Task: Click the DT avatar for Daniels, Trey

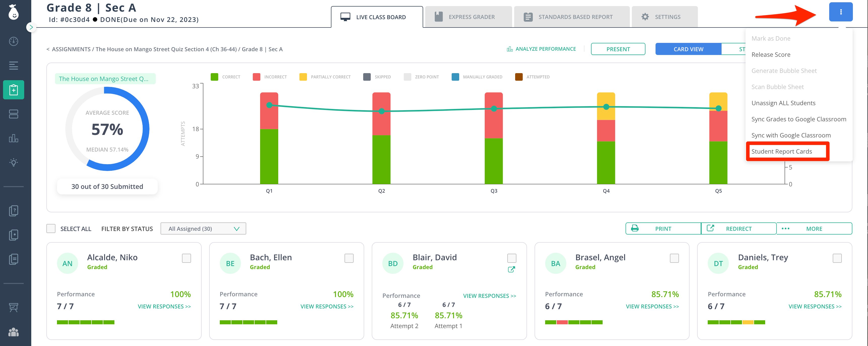Action: pos(718,263)
